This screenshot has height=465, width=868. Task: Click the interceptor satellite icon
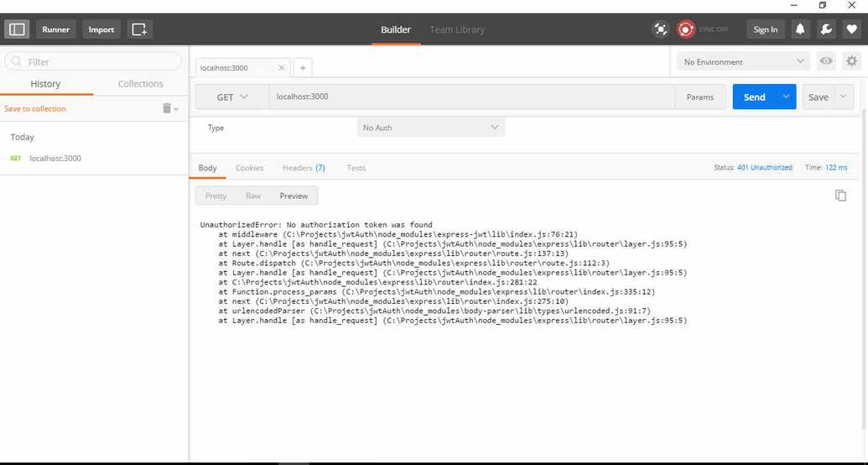point(660,29)
